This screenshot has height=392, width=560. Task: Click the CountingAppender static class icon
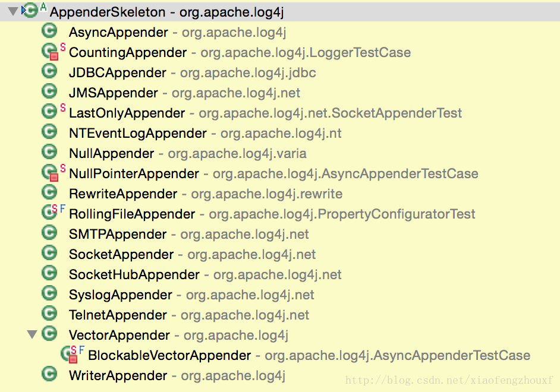tap(49, 52)
